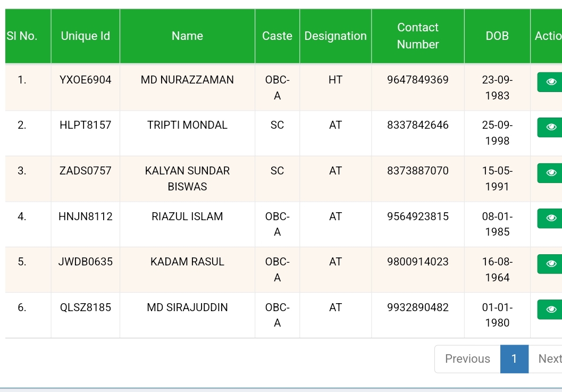Click the Contact Number column header
Viewport: 562px width, 392px height.
(x=418, y=36)
